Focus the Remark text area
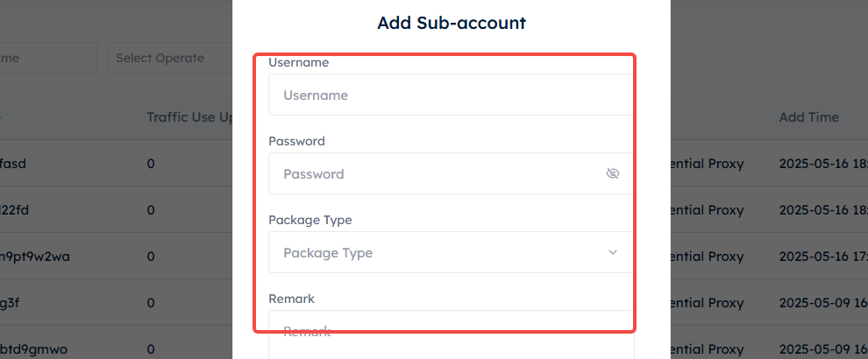Screen dimensions: 868x359 point(452,334)
